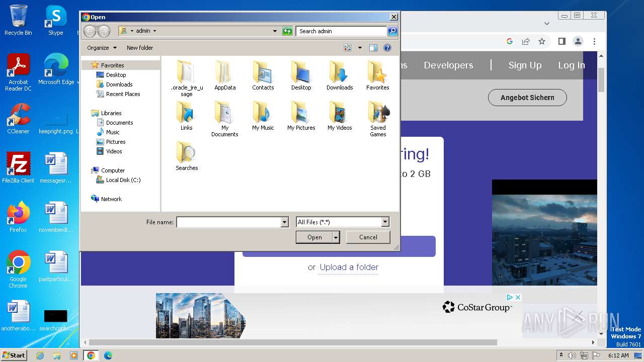Screen dimensions: 644x362
Task: Select the My Videos folder
Action: click(340, 116)
